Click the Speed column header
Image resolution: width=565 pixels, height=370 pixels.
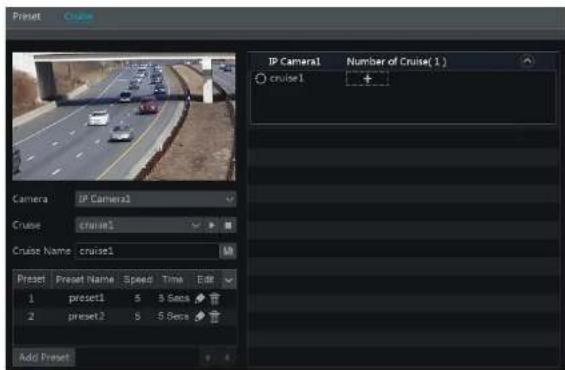138,280
